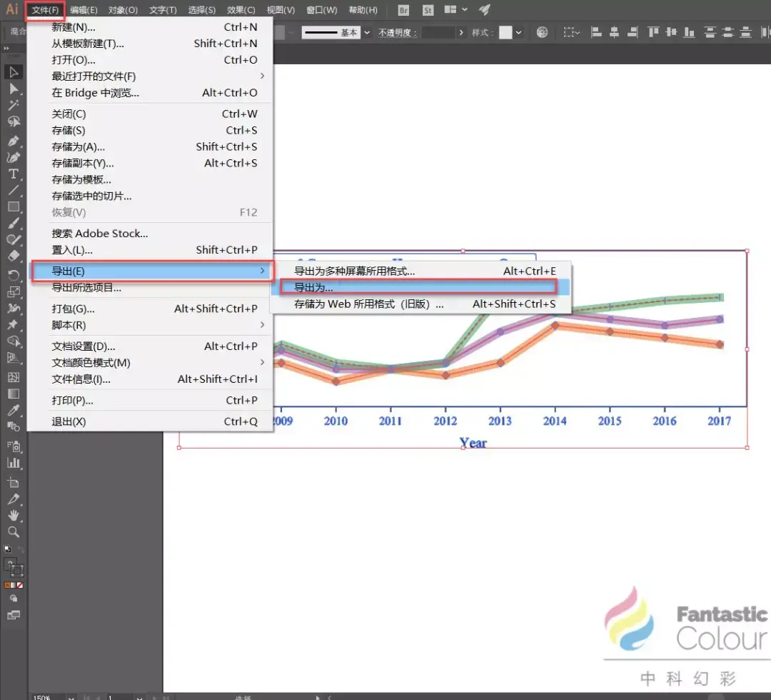Screen dimensions: 771x700
Task: Click the opacity value input field
Action: [x=438, y=32]
